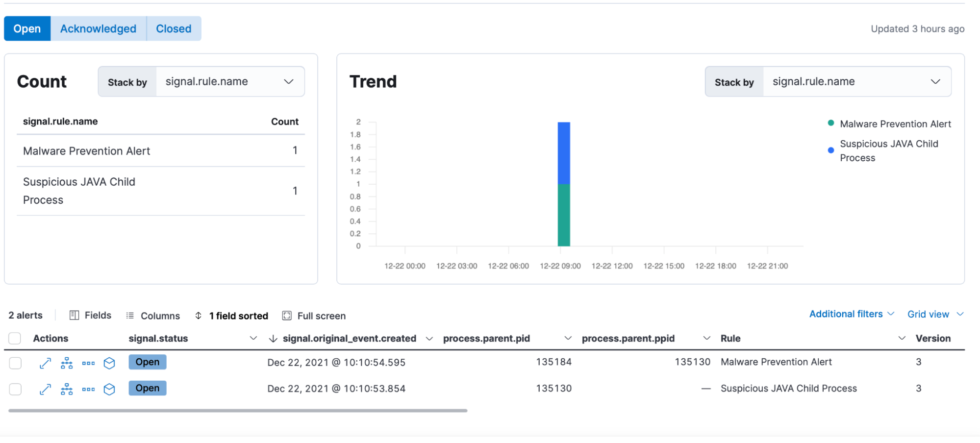The image size is (980, 443).
Task: Enter Full screen mode for alerts table
Action: coord(314,316)
